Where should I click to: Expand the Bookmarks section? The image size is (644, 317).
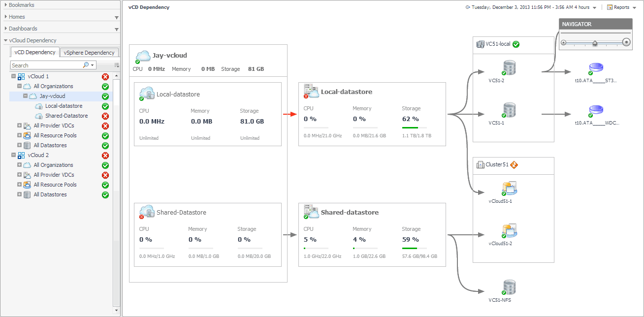(6, 5)
